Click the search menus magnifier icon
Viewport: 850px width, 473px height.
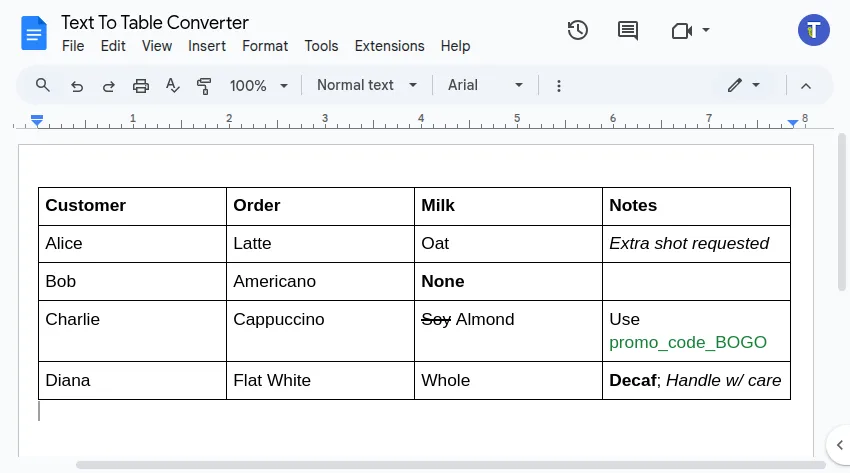click(43, 85)
